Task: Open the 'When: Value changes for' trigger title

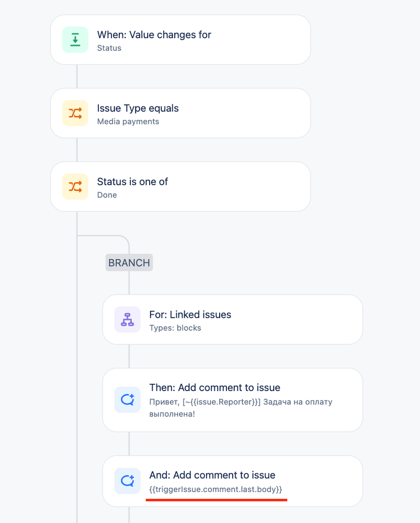Action: tap(154, 35)
